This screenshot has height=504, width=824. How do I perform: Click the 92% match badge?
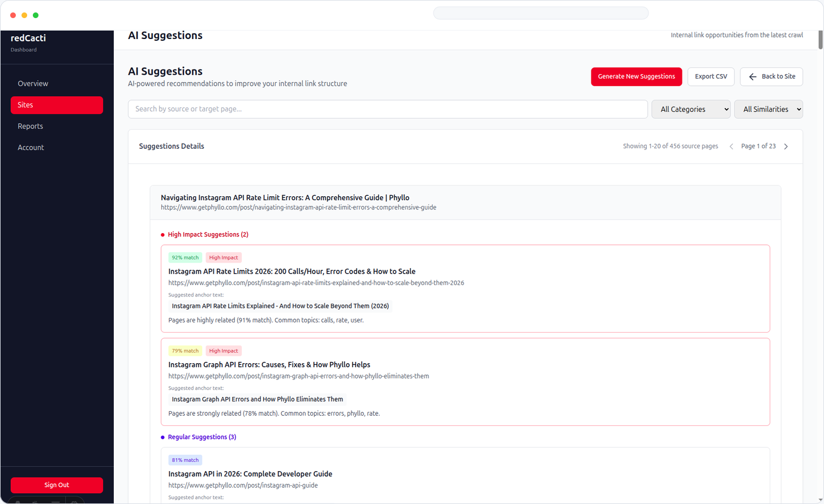click(185, 257)
